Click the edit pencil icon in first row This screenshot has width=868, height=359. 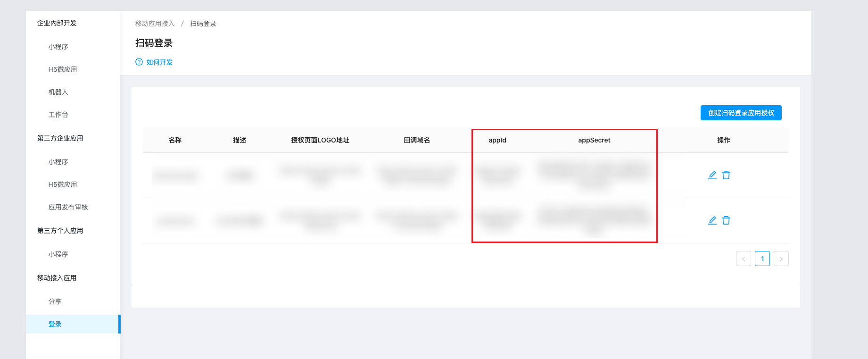(x=712, y=175)
